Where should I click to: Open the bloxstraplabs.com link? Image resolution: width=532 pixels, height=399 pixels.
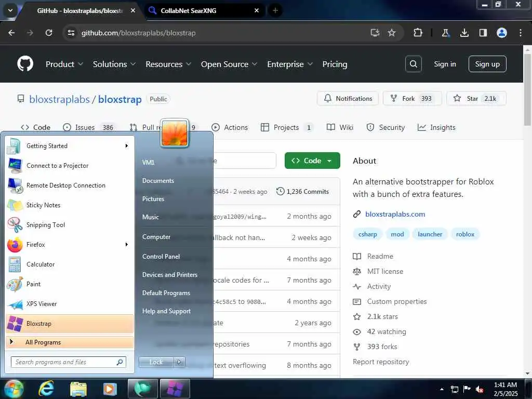click(x=395, y=214)
